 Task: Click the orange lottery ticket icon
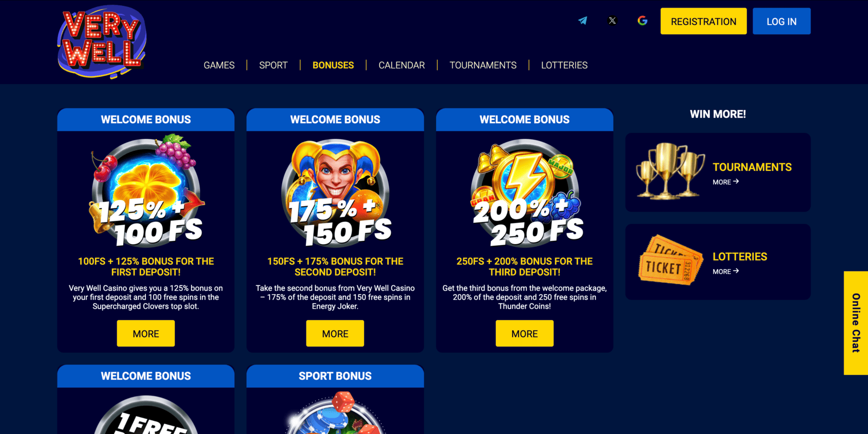(x=671, y=260)
